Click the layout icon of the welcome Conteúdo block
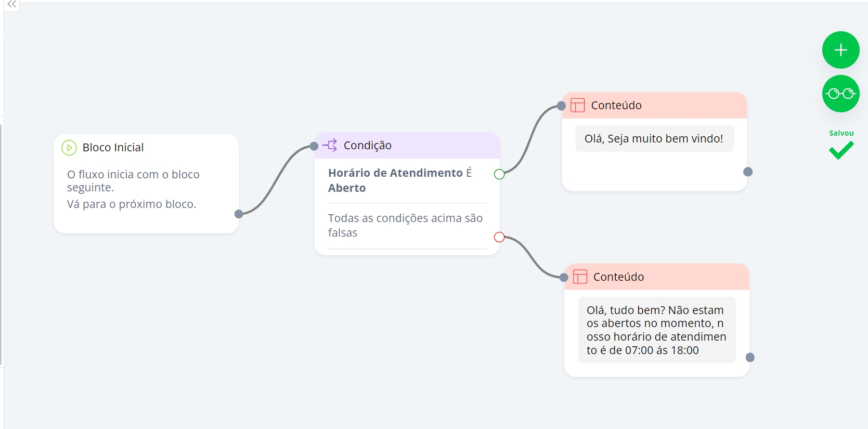The height and width of the screenshot is (429, 868). click(x=578, y=105)
